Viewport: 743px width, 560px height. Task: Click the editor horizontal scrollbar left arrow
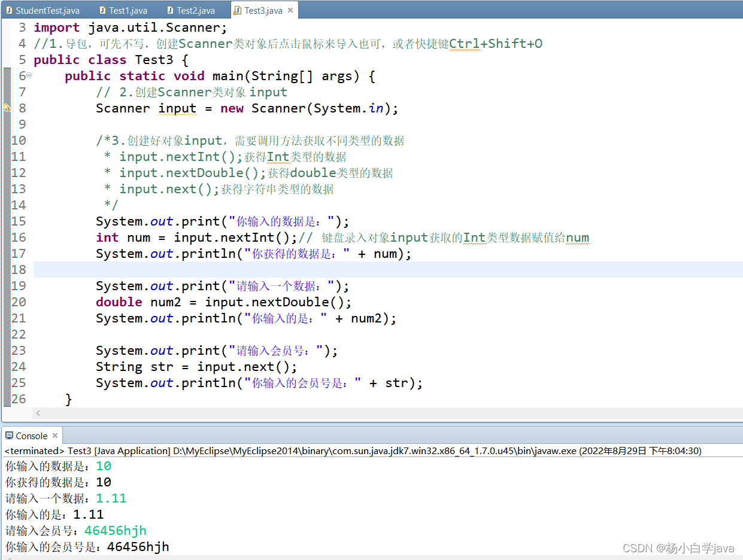click(x=38, y=413)
